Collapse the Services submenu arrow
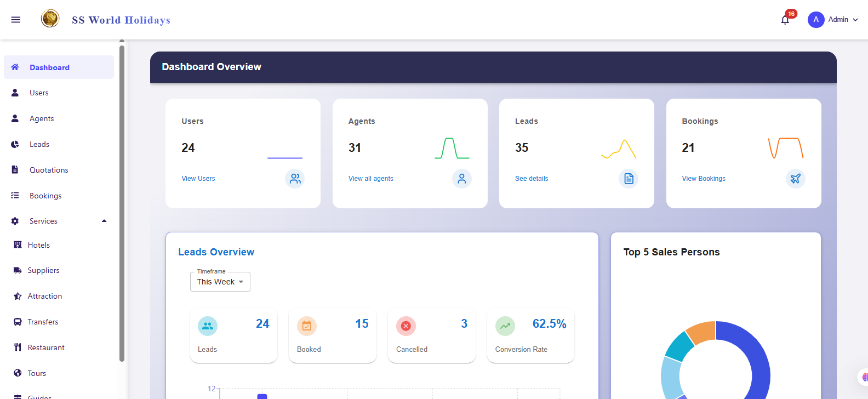868x399 pixels. pyautogui.click(x=104, y=221)
